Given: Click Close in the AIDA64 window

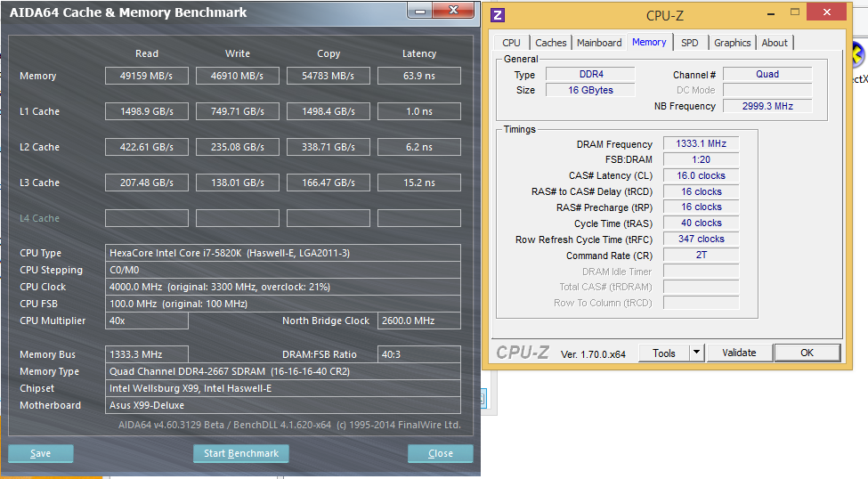Looking at the screenshot, I should 441,453.
